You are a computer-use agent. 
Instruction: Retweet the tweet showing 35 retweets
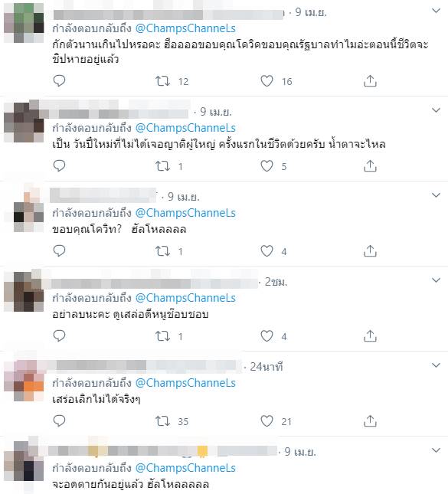162,421
